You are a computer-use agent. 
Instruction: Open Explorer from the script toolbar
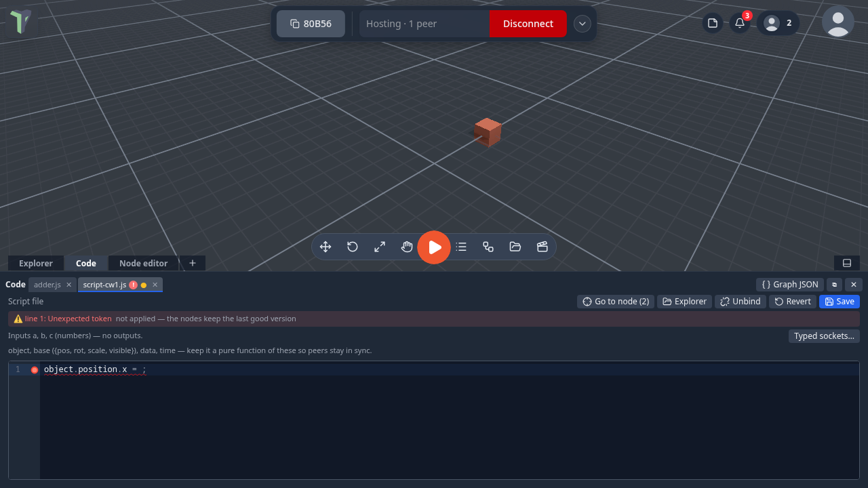tap(684, 302)
